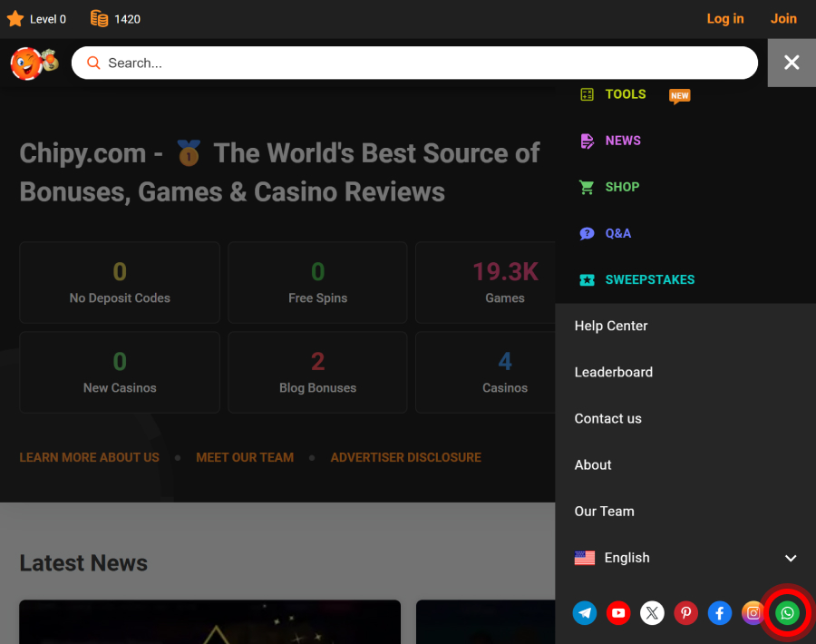Open the Tools menu item
This screenshot has width=816, height=644.
tap(625, 94)
